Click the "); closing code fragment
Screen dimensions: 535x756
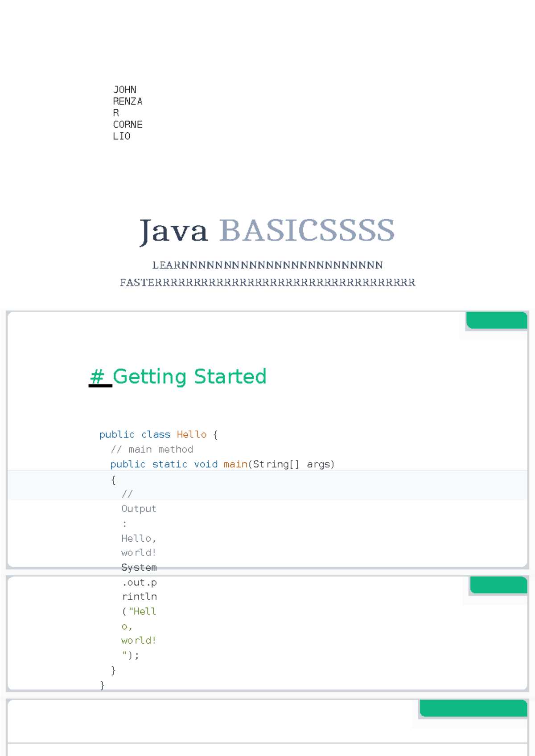[x=131, y=655]
